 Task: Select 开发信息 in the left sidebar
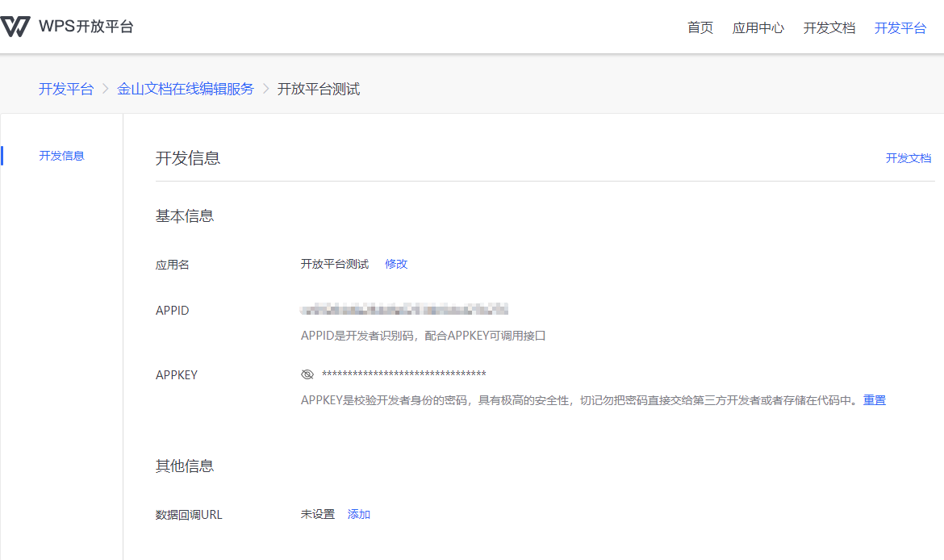[61, 156]
